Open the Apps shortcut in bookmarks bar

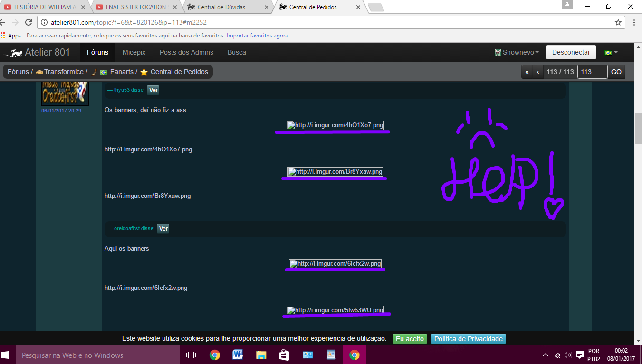click(10, 36)
